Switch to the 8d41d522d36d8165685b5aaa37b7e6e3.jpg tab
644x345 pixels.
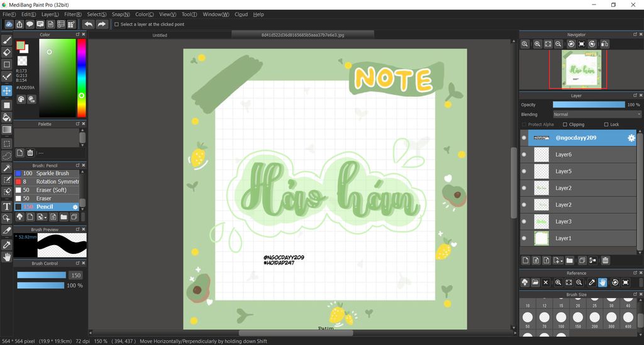[x=303, y=35]
